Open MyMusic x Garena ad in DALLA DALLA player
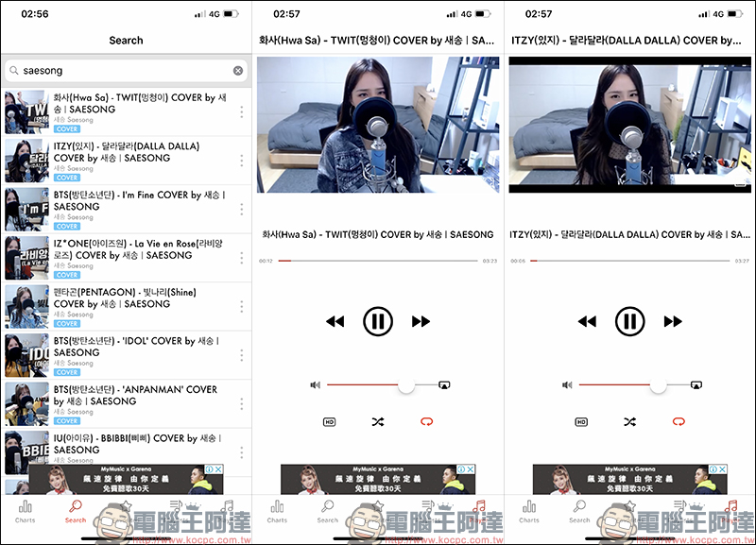 [x=630, y=480]
